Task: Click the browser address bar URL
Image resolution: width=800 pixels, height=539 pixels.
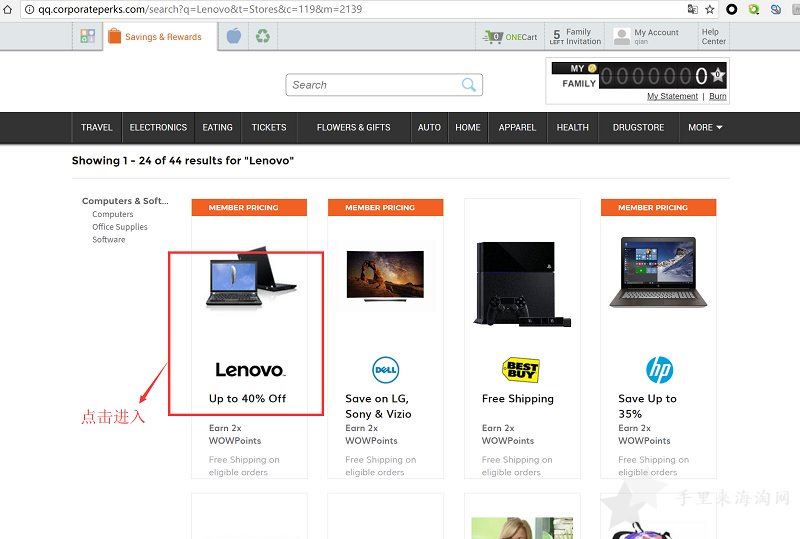Action: click(x=200, y=9)
